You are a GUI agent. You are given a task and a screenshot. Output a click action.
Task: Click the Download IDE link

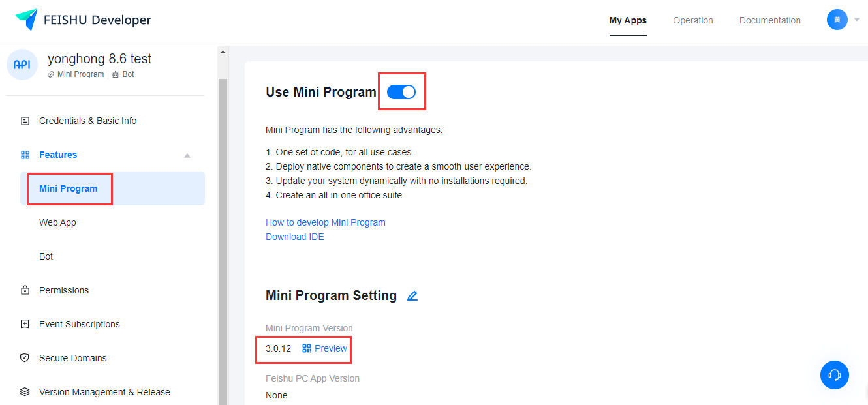[294, 237]
